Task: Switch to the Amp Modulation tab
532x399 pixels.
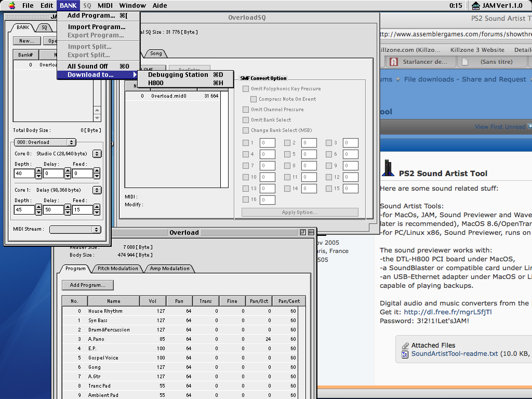Action: (170, 269)
